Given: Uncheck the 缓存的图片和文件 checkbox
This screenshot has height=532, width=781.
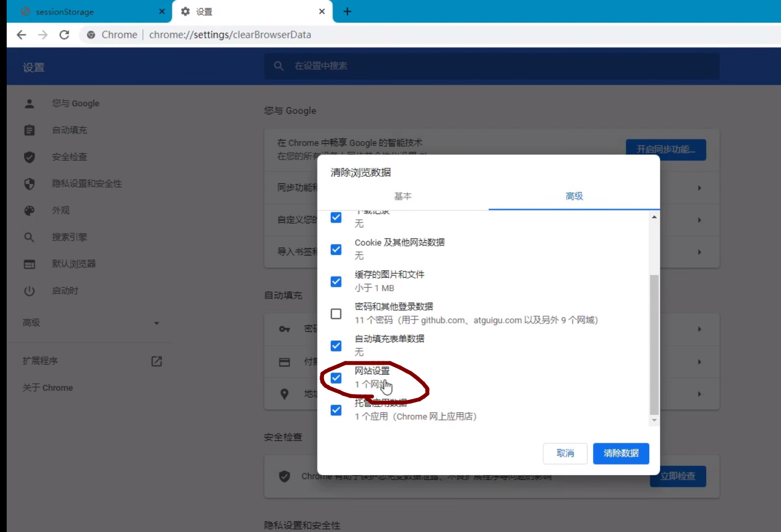Looking at the screenshot, I should tap(336, 282).
